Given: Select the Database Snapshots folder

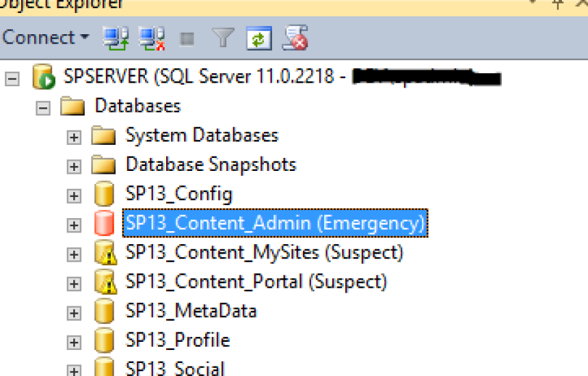Looking at the screenshot, I should point(211,165).
